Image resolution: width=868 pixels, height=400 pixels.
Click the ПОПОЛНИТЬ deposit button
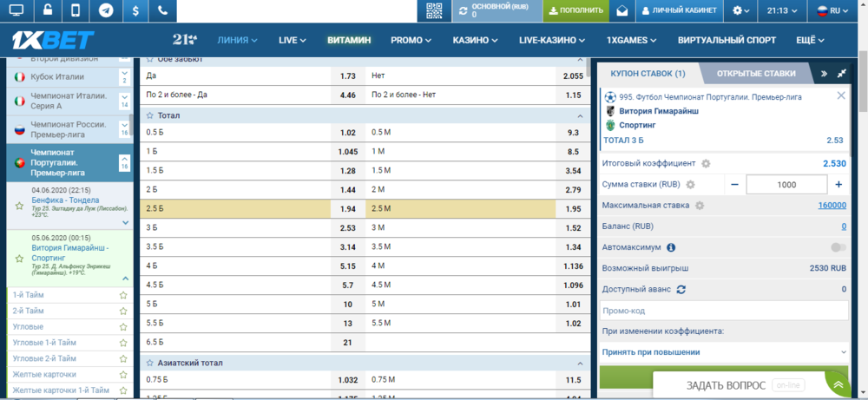click(575, 10)
